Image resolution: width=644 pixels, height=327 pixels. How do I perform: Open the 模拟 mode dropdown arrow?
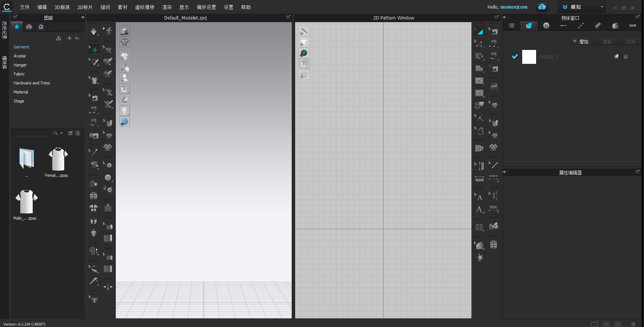tap(602, 7)
